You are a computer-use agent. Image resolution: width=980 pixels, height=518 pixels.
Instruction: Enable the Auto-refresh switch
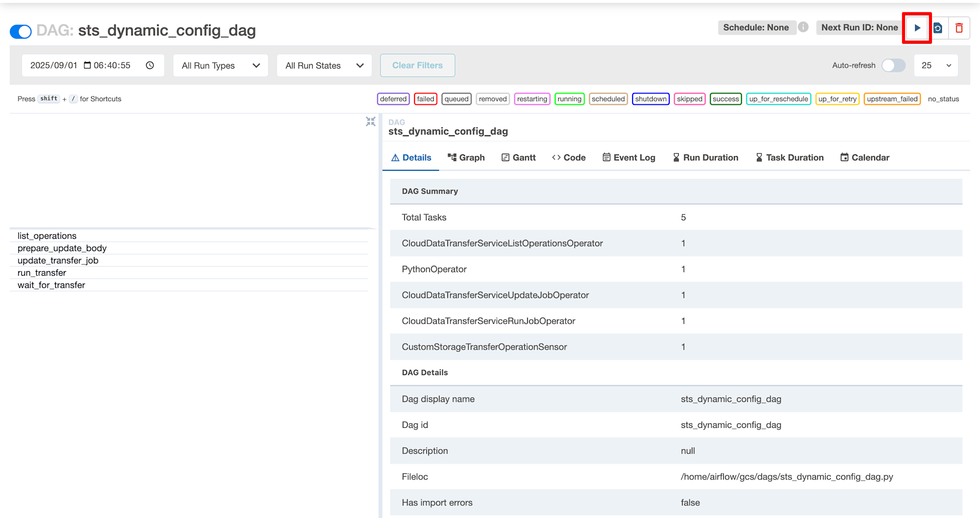[893, 65]
